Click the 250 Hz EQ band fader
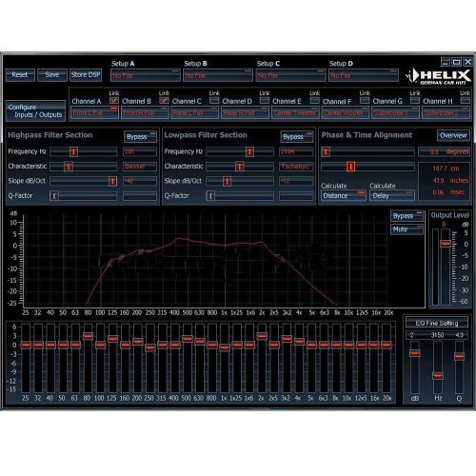 click(x=150, y=347)
